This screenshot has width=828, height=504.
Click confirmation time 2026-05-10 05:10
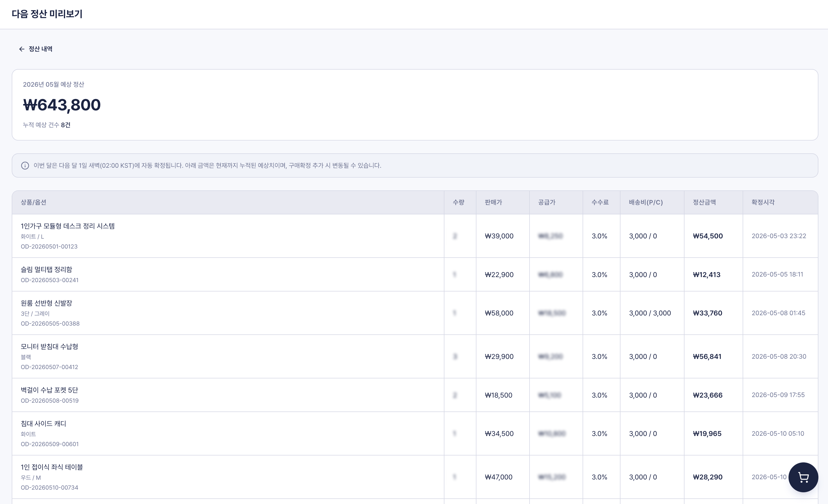[x=778, y=433]
